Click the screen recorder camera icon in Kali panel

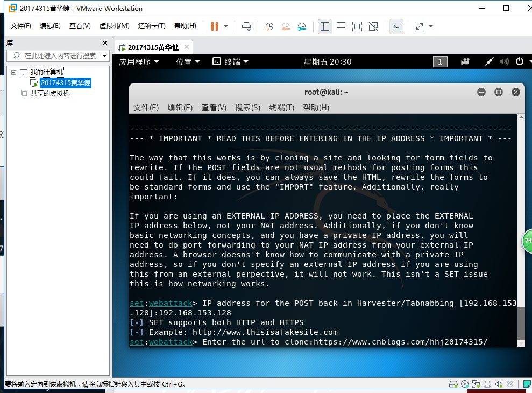click(465, 61)
